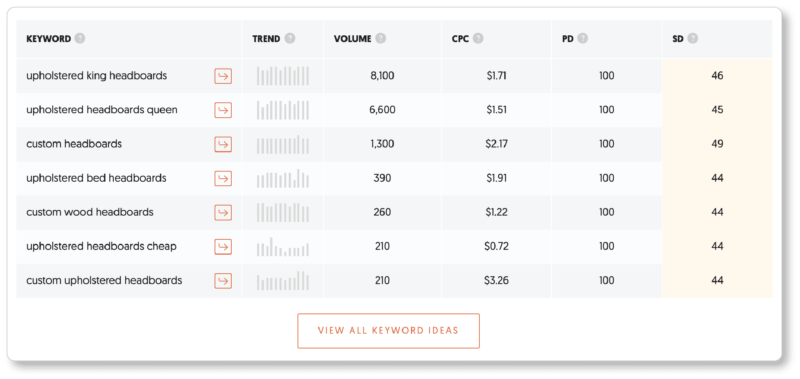Click trend chart for upholstered king headboards
800x379 pixels.
283,76
